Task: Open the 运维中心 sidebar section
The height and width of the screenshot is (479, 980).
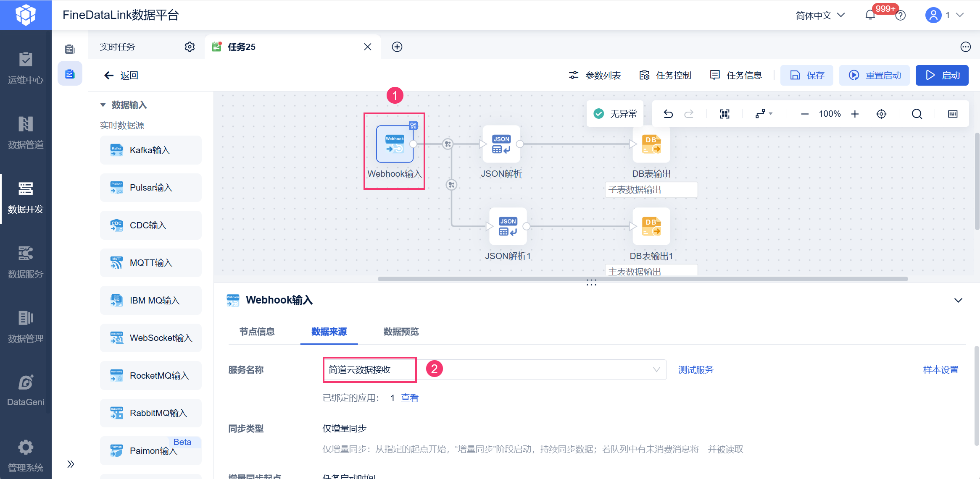Action: (x=26, y=68)
